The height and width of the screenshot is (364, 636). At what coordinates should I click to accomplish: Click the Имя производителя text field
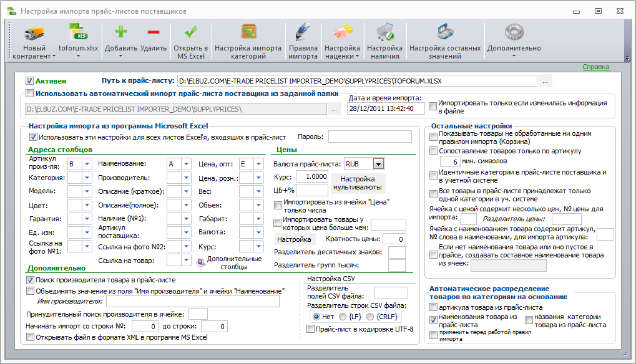[193, 301]
